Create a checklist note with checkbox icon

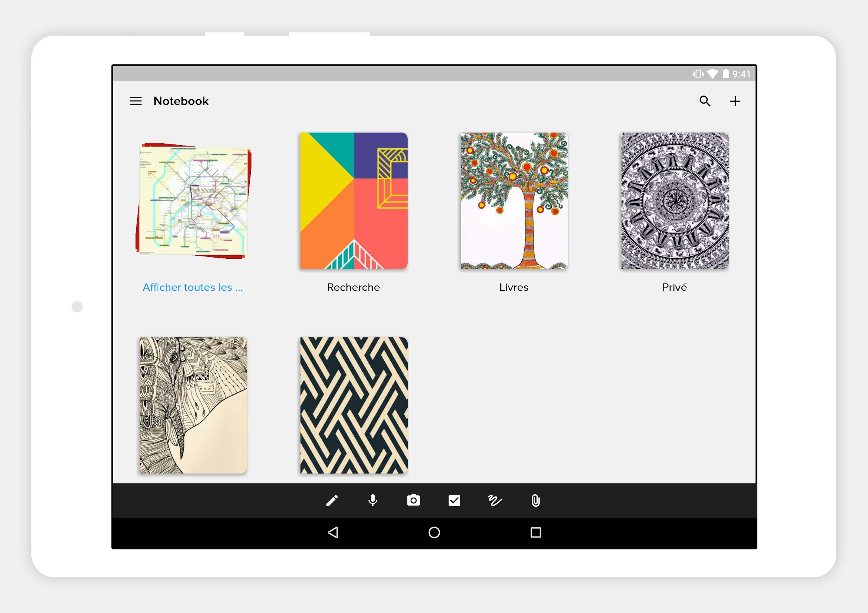pyautogui.click(x=454, y=500)
